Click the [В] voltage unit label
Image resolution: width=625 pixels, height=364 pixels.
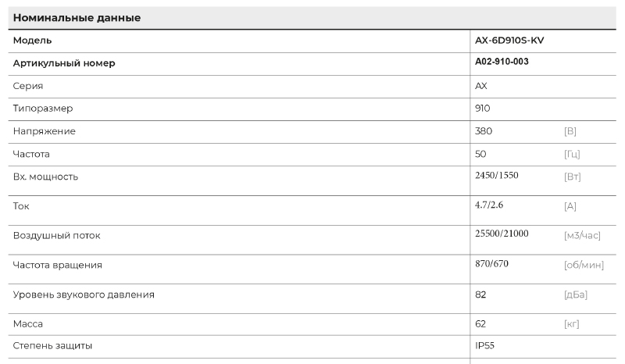click(570, 131)
